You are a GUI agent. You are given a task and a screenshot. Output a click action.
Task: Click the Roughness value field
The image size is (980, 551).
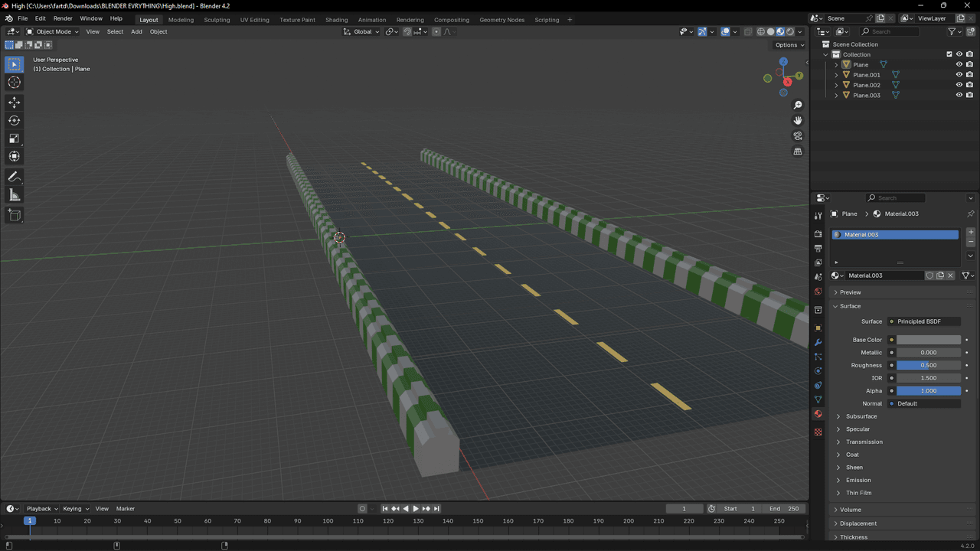tap(928, 365)
